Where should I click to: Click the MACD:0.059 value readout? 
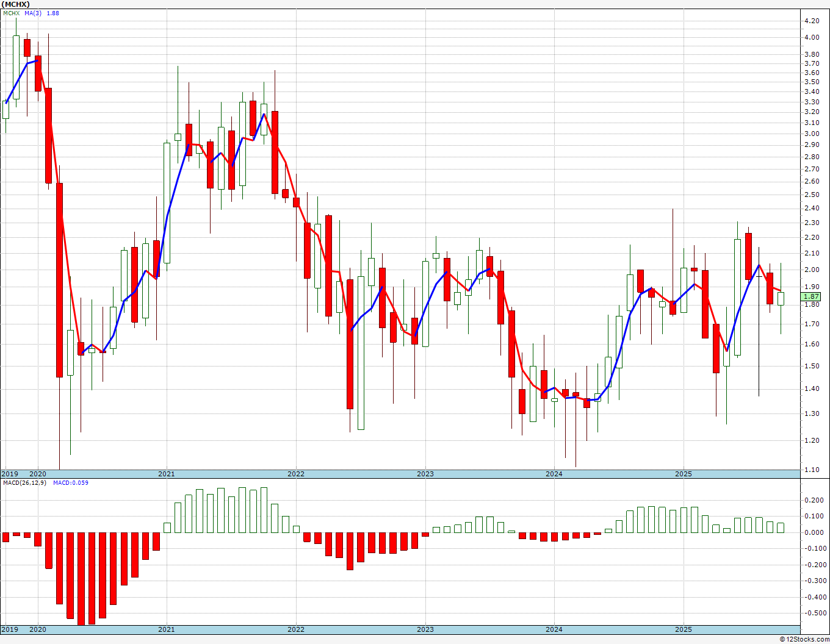click(x=70, y=483)
